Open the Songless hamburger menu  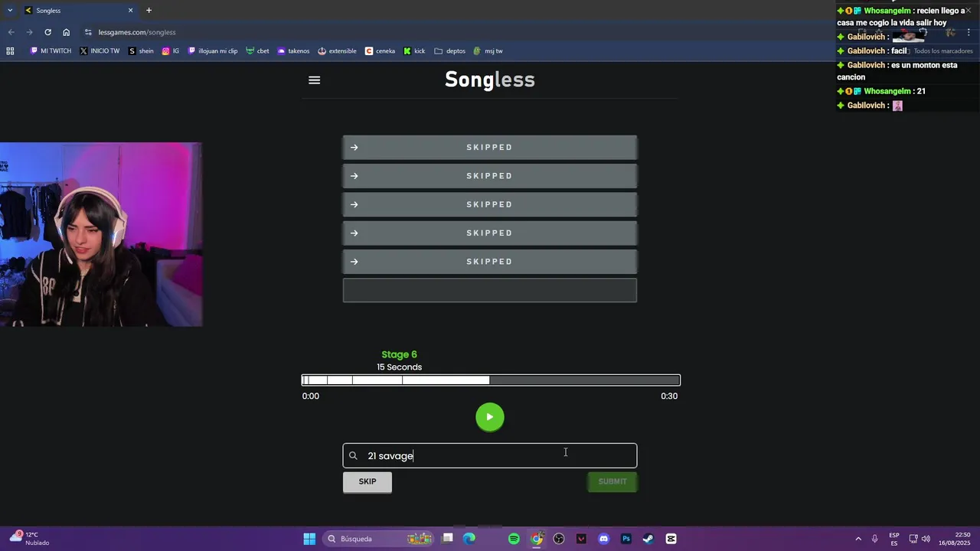pos(314,80)
